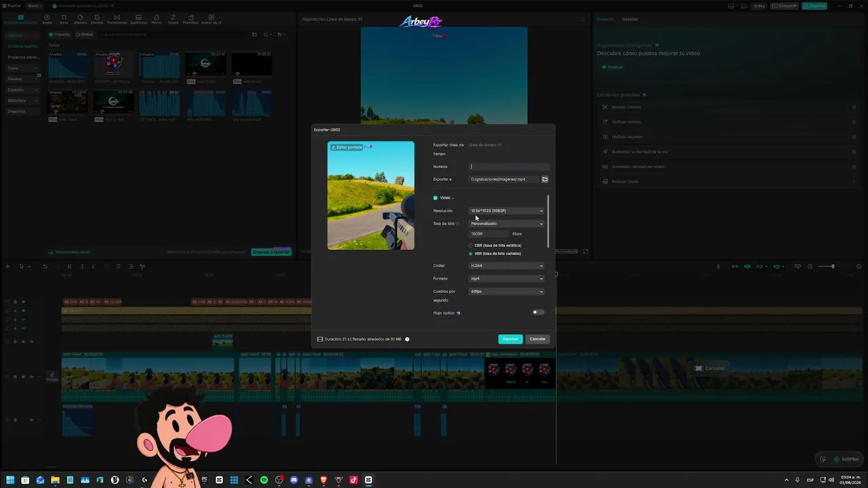Viewport: 868px width, 488px height.
Task: Switch to the Archivos multimedia tab
Action: click(20, 19)
